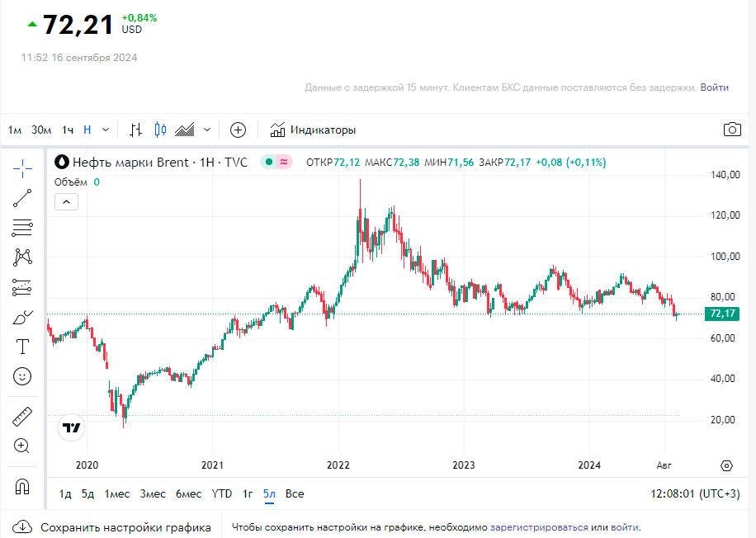This screenshot has height=538, width=756.
Task: Switch to the YTD range tab
Action: click(222, 493)
